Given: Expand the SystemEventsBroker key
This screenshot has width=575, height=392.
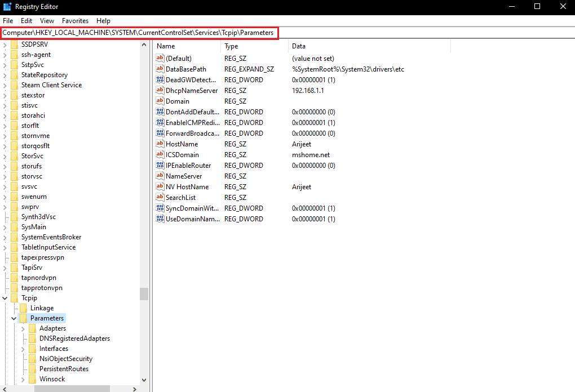Looking at the screenshot, I should (5, 238).
